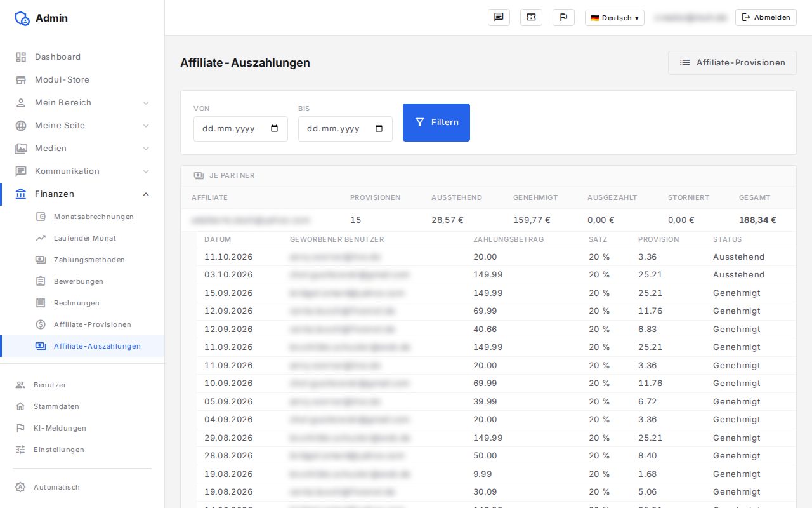This screenshot has height=508, width=812.
Task: Click the payment amount 50.00
Action: tap(485, 456)
